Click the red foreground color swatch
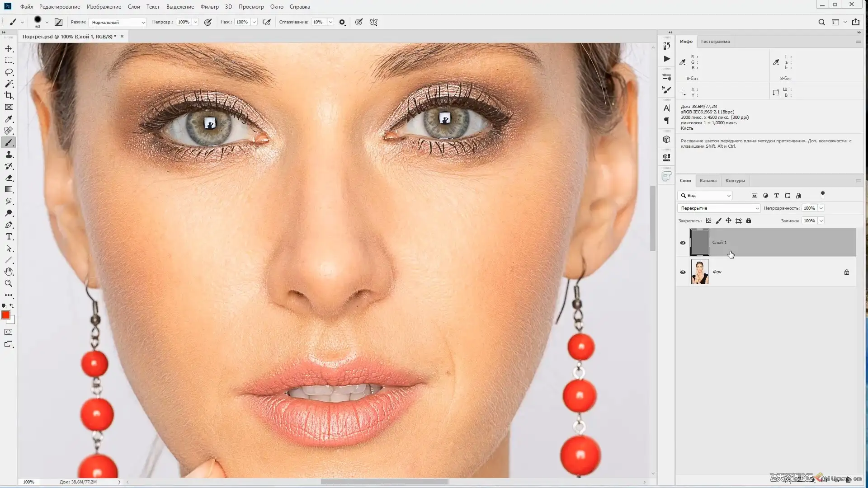The image size is (868, 488). [6, 315]
